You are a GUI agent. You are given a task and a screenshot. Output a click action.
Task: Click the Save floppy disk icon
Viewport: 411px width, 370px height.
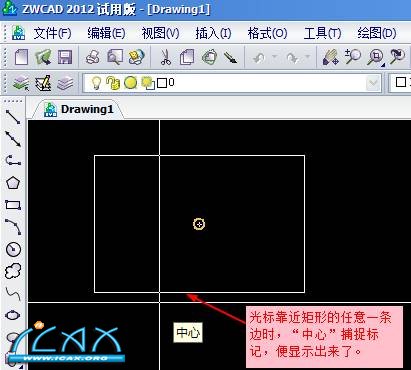click(x=65, y=57)
